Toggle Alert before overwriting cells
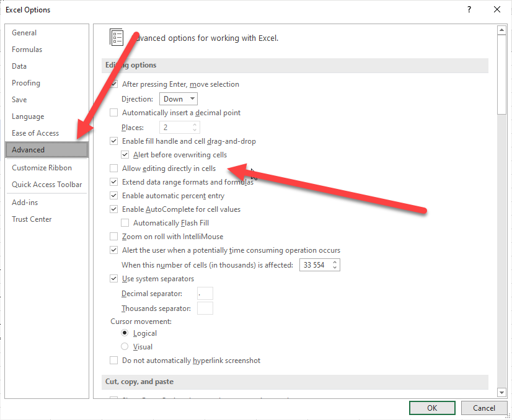 tap(125, 155)
